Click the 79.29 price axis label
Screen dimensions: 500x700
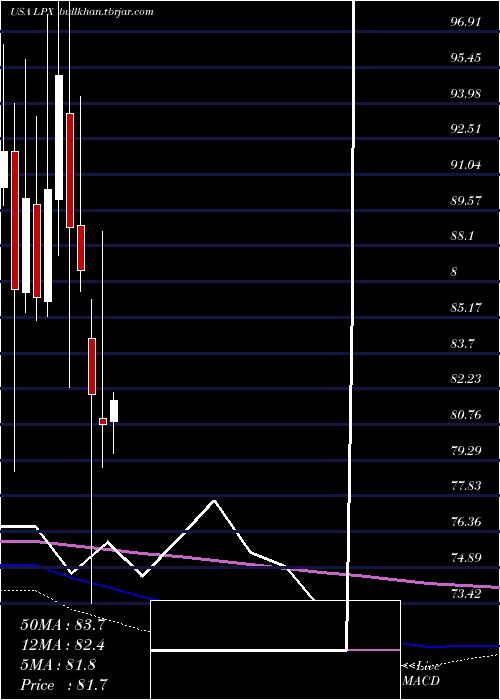(x=466, y=450)
